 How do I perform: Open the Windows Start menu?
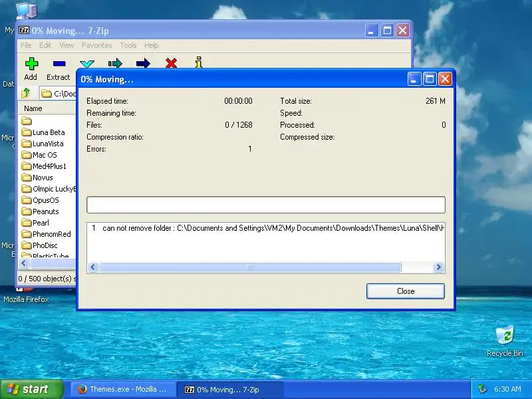[x=31, y=389]
